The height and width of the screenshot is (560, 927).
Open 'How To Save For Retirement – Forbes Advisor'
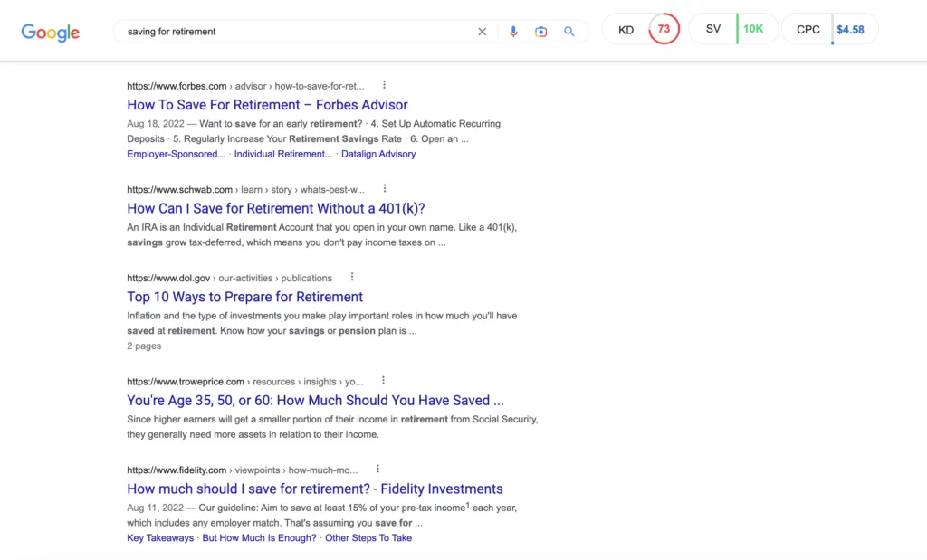pyautogui.click(x=267, y=105)
